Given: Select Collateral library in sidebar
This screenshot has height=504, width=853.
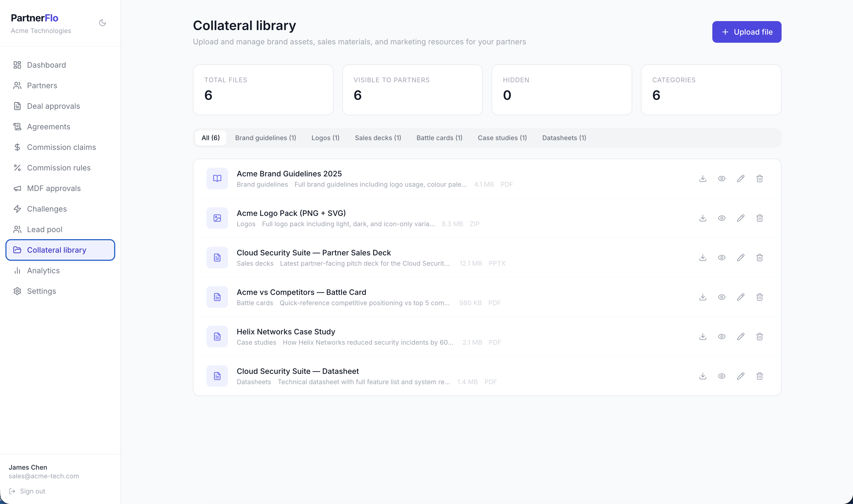Looking at the screenshot, I should (60, 250).
